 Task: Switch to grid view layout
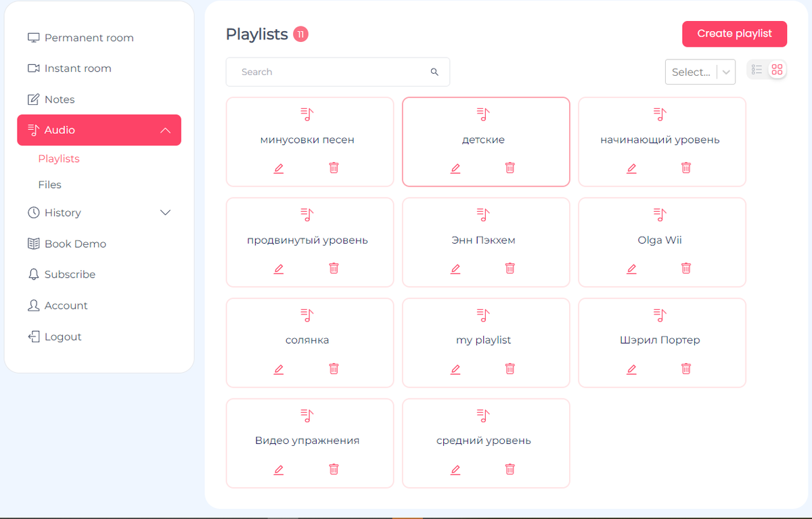[x=777, y=70]
